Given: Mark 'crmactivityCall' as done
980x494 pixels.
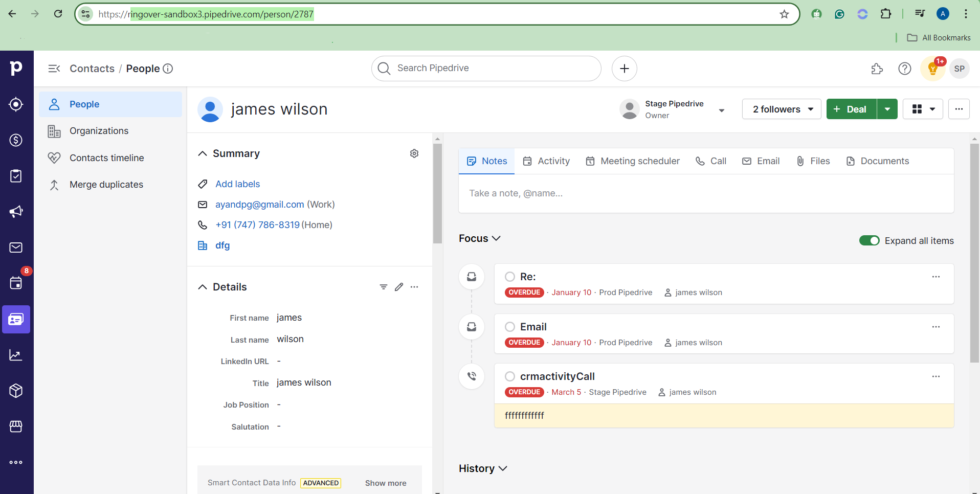Looking at the screenshot, I should [x=510, y=376].
